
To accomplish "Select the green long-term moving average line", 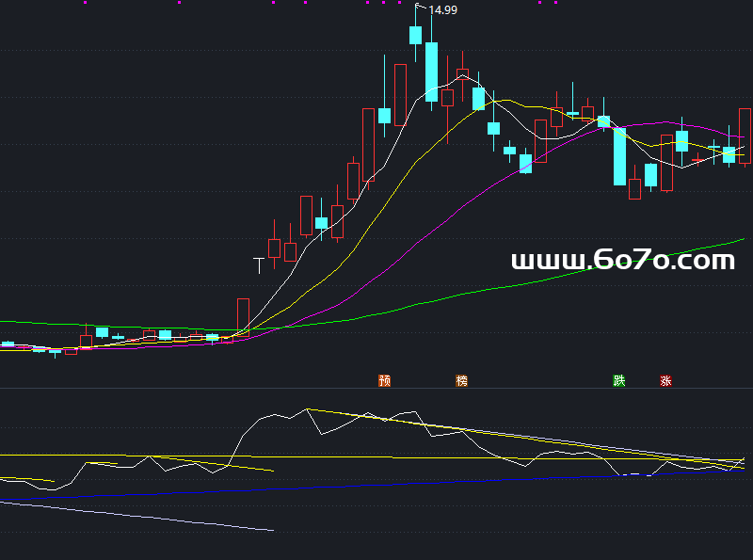I will point(565,274).
